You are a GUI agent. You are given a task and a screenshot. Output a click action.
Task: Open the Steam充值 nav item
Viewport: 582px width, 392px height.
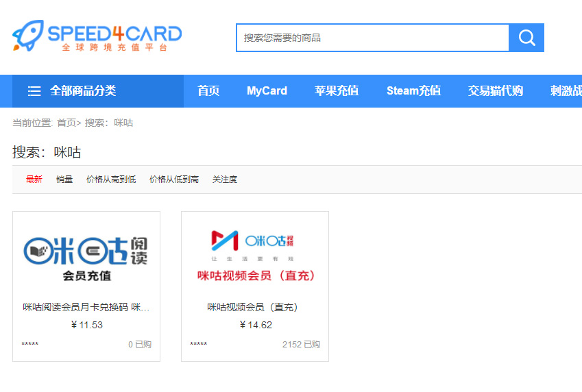414,91
